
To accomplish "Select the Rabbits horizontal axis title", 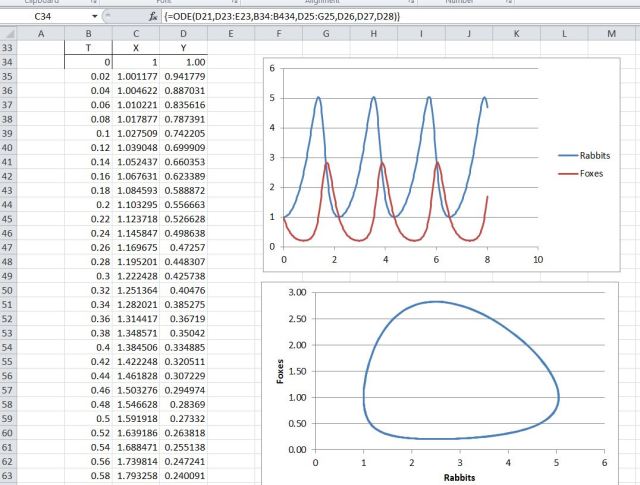I will 459,477.
